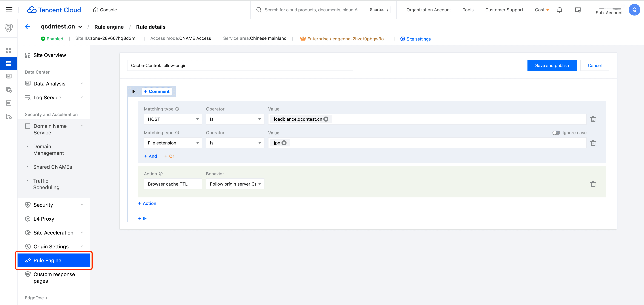Click the monitor chart icon in left rail
Screen dimensions: 644x305
coord(9,76)
